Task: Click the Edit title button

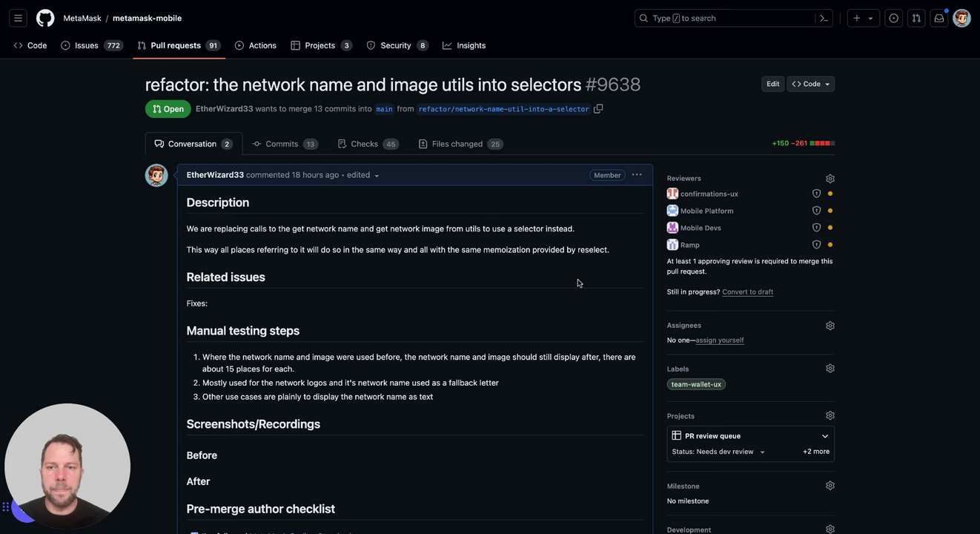Action: coord(772,84)
